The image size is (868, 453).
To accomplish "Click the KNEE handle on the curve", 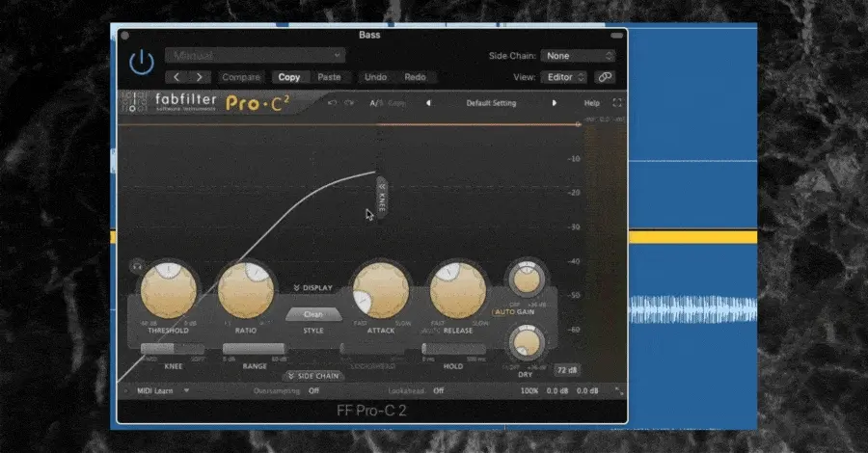I will pyautogui.click(x=381, y=198).
